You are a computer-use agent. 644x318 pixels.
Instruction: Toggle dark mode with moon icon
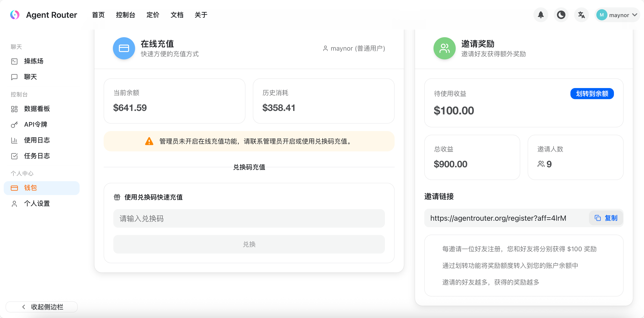click(x=561, y=15)
